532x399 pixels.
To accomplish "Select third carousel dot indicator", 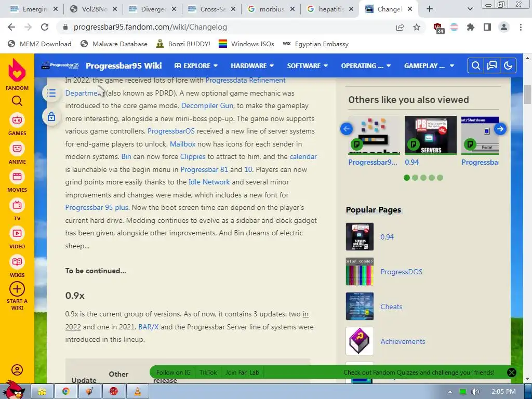I will 423,178.
